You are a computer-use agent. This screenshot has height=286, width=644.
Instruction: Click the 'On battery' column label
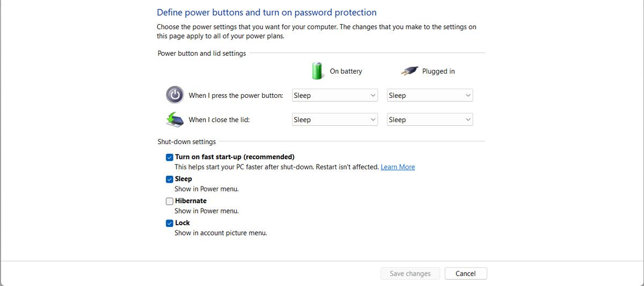(x=346, y=71)
